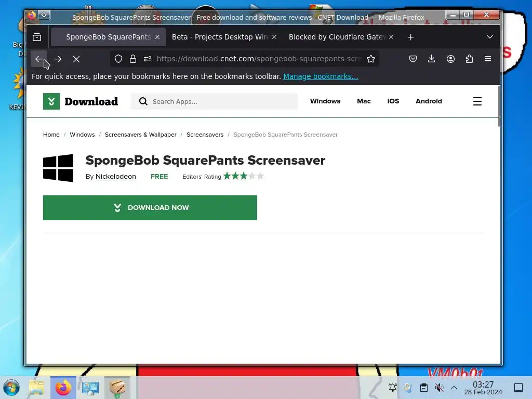Click the green Download Now button

[x=150, y=208]
